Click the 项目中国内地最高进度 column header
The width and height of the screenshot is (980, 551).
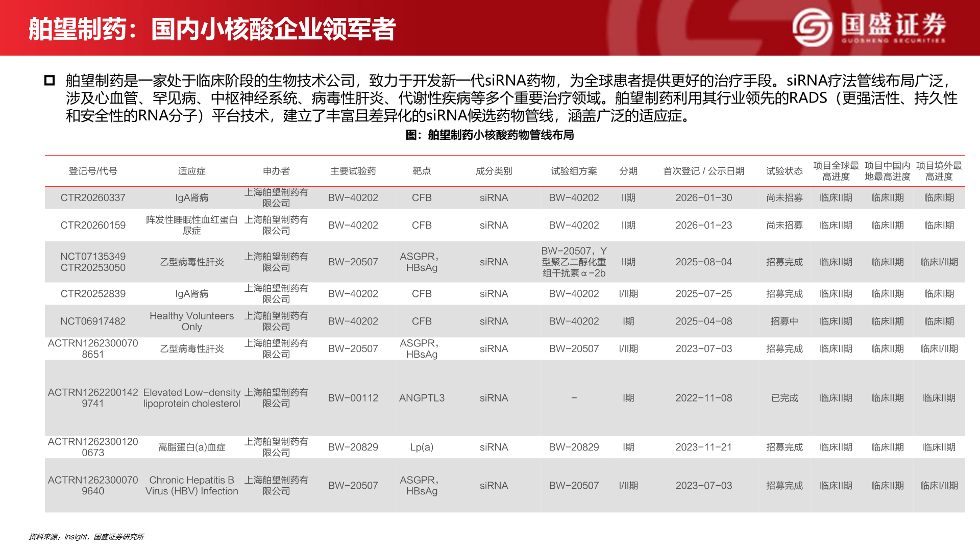pos(888,171)
